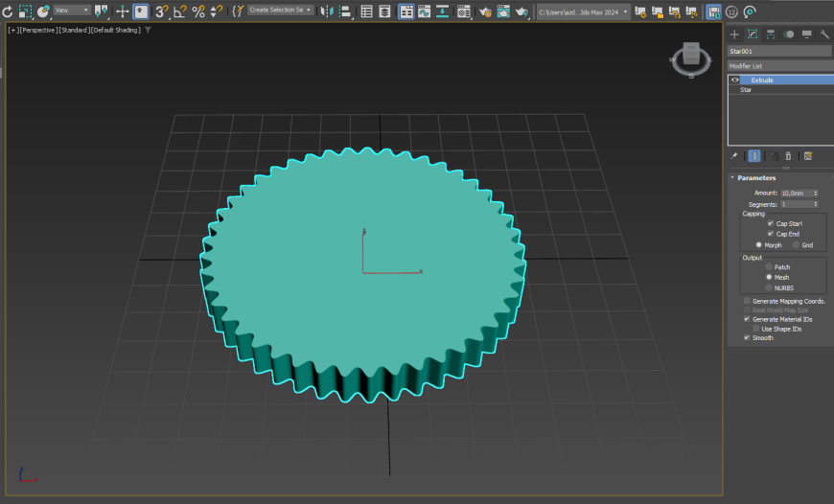Image resolution: width=834 pixels, height=504 pixels.
Task: Select the Rotate tool in the toolbar
Action: pyautogui.click(x=8, y=11)
